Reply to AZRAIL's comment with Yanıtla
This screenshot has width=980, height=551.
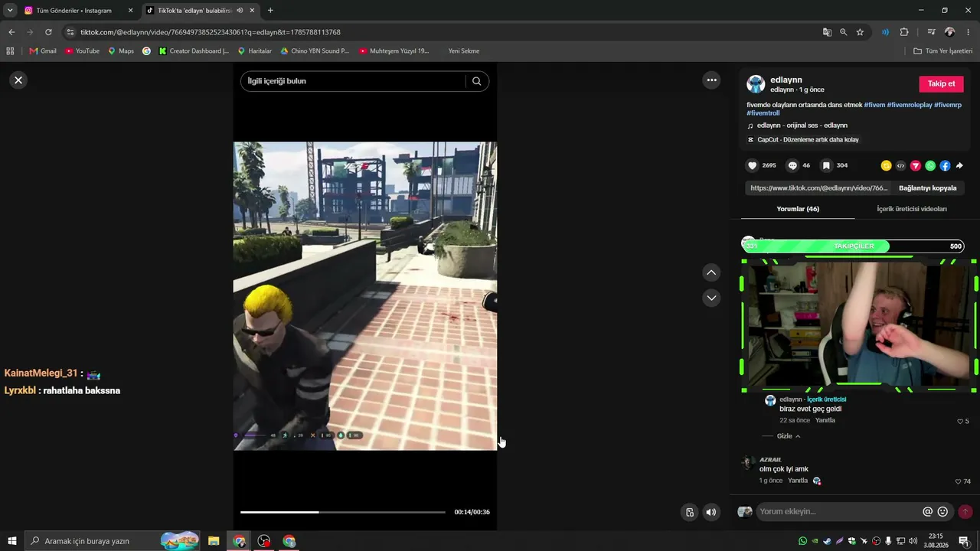click(798, 481)
